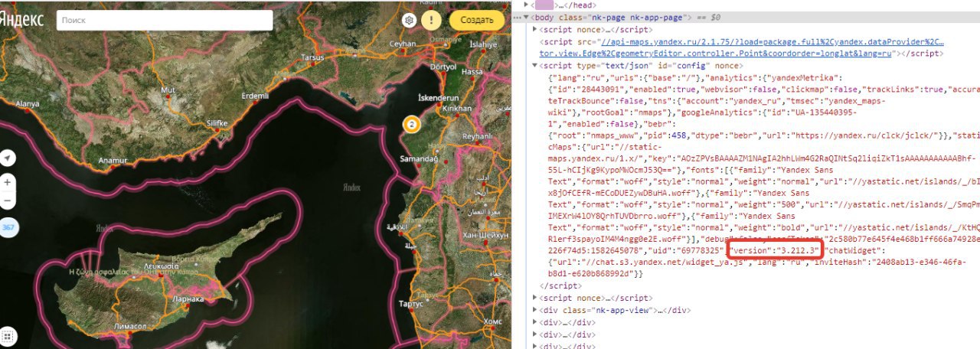The height and width of the screenshot is (349, 980).
Task: Focus the Поиск search field
Action: [x=165, y=20]
